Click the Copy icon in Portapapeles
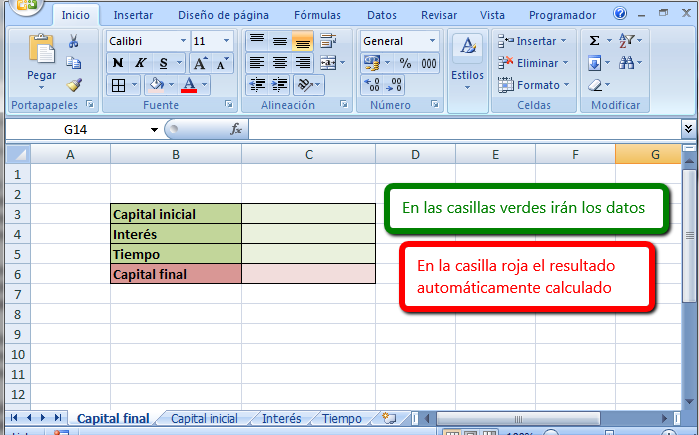The width and height of the screenshot is (699, 435). tap(74, 63)
